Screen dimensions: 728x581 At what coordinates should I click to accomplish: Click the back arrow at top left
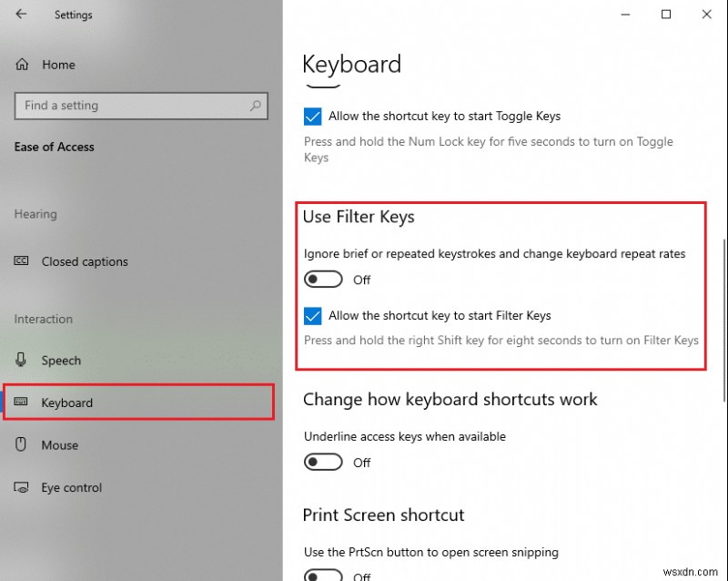[x=19, y=15]
